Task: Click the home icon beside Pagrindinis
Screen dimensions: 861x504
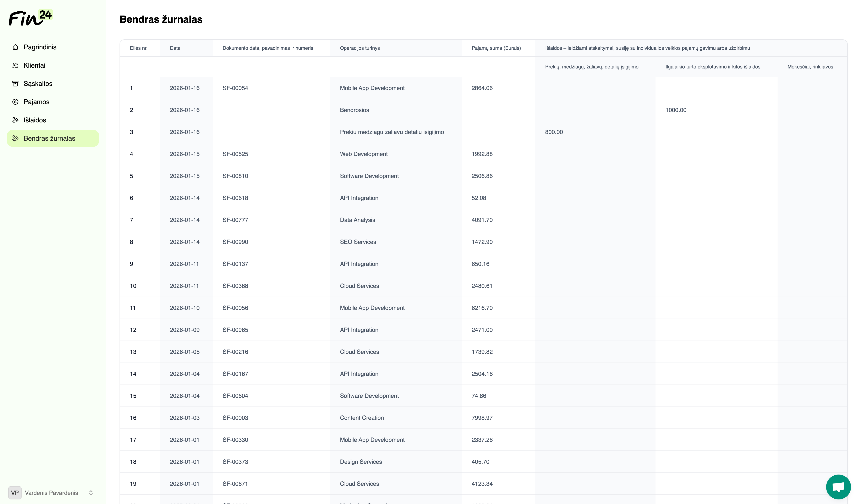Action: click(x=15, y=47)
